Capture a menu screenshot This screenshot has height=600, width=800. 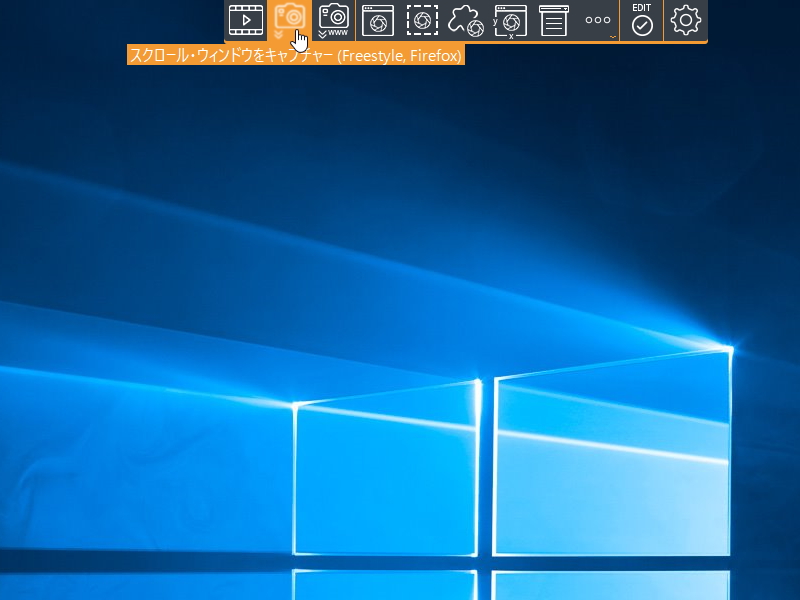(554, 20)
